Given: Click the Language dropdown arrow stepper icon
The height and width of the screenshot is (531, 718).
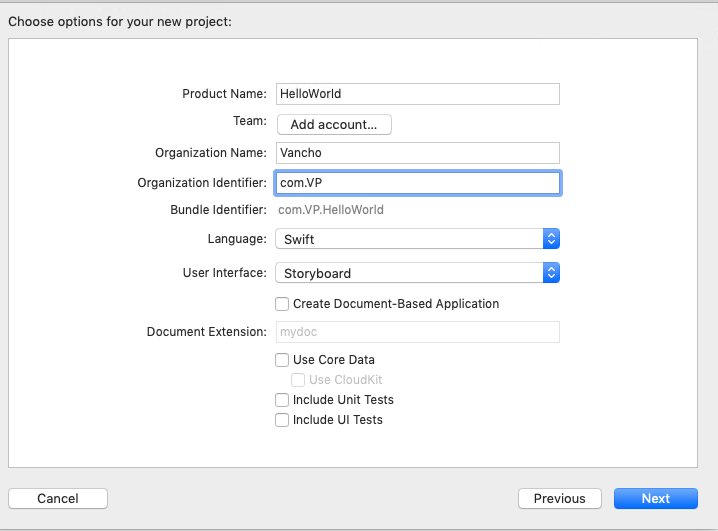Looking at the screenshot, I should click(551, 239).
